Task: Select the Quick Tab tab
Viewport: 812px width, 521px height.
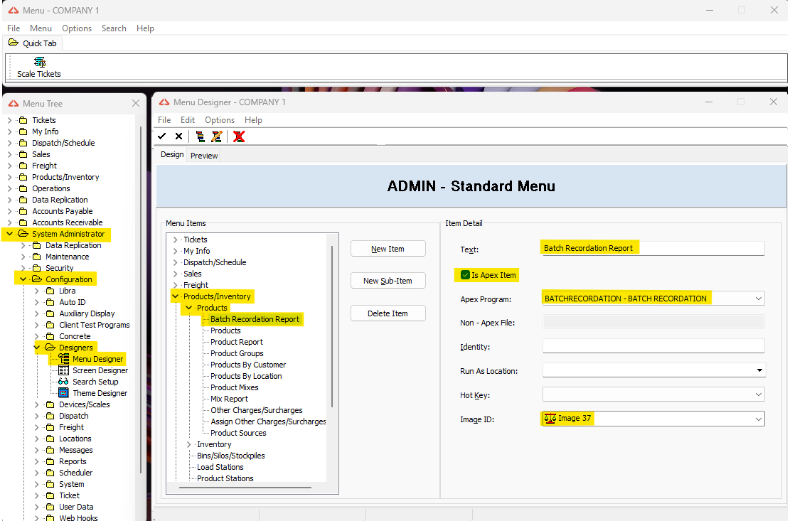Action: pos(33,43)
